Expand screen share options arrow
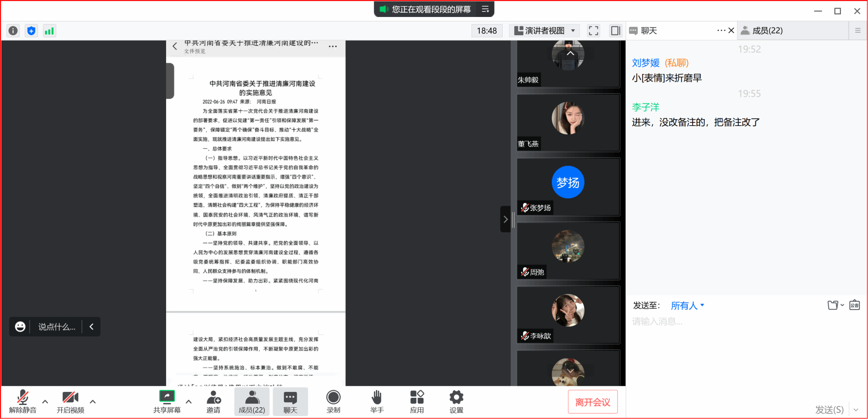Viewport: 868px width, 419px height. (189, 401)
